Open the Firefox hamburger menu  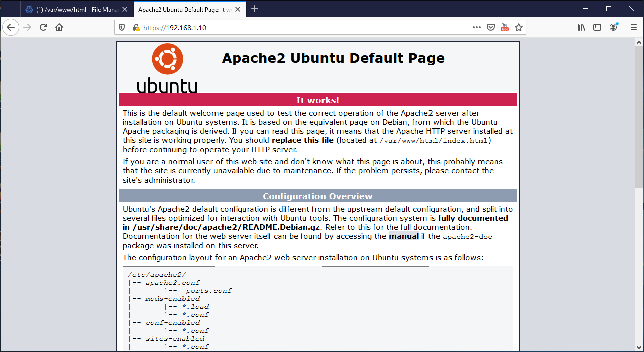click(x=633, y=27)
